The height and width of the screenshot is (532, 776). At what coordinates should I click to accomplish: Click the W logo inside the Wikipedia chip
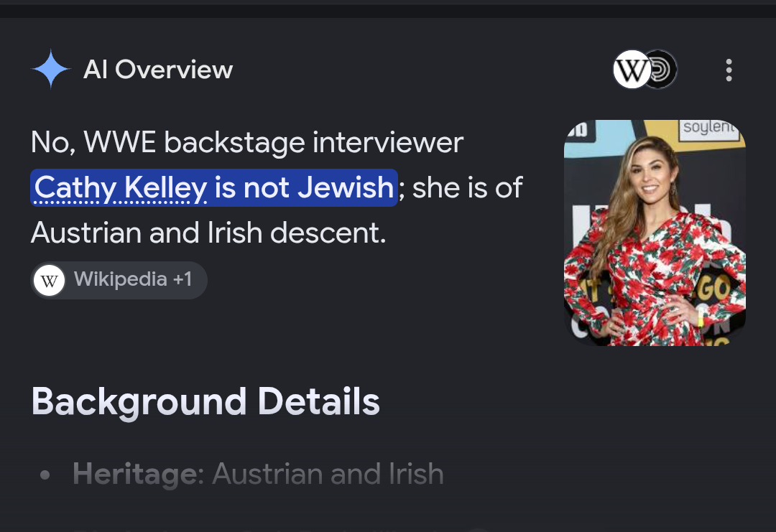click(49, 280)
